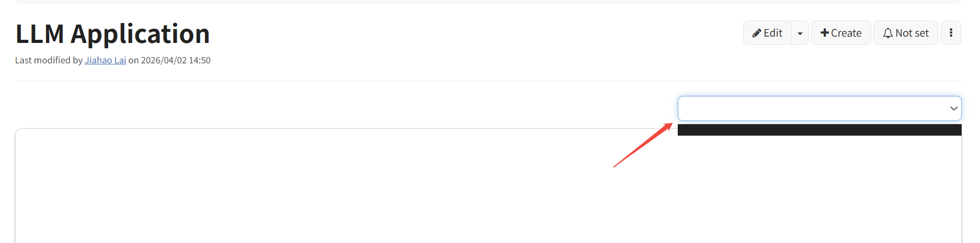The height and width of the screenshot is (243, 980).
Task: Expand the Edit button's caret dropdown
Action: click(x=800, y=34)
